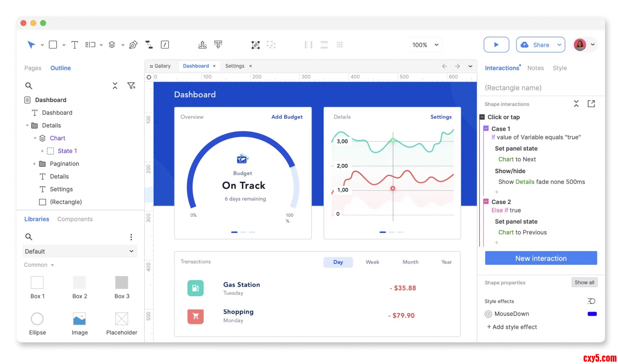The image size is (618, 364).
Task: Click the pop-out icon beside Shape interactions
Action: point(591,104)
